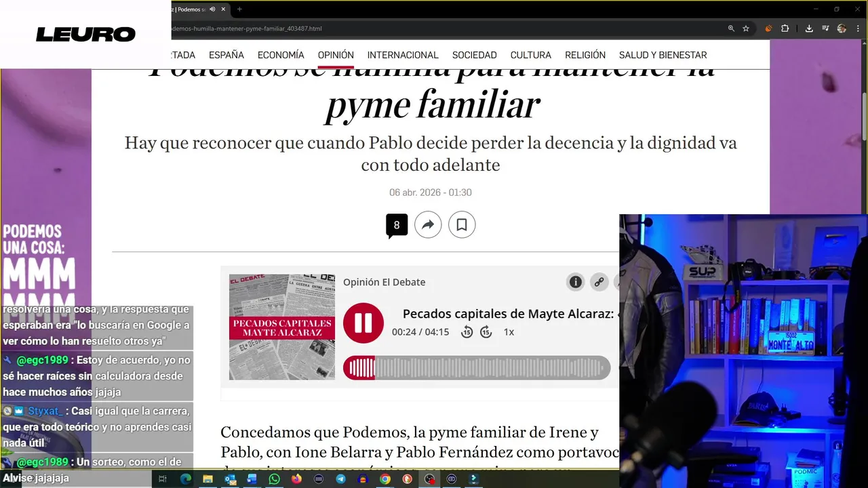Seek within the audio waveform bar
868x488 pixels.
tap(477, 367)
